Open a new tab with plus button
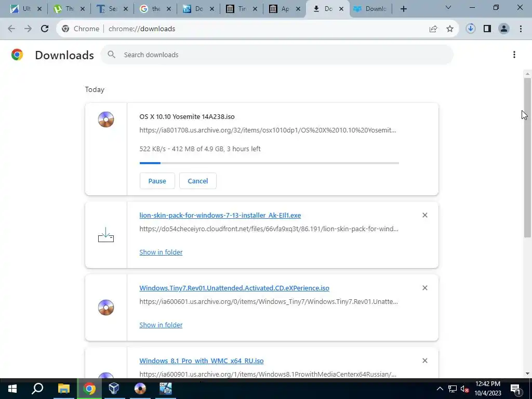Viewport: 532px width, 399px height. pyautogui.click(x=403, y=9)
